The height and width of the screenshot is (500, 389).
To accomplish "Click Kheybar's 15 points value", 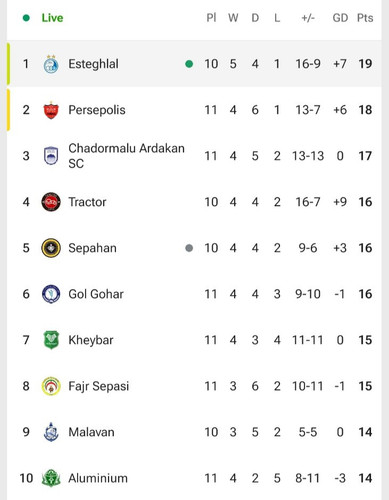I will pyautogui.click(x=365, y=340).
